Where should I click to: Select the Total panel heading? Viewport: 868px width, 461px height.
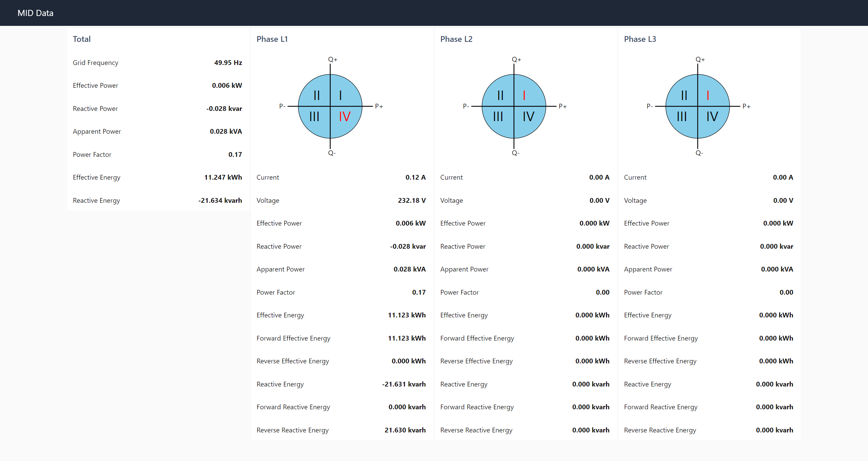(x=82, y=39)
